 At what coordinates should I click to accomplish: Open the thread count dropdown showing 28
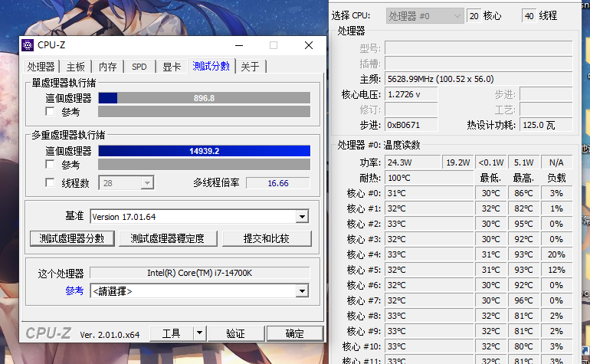126,183
